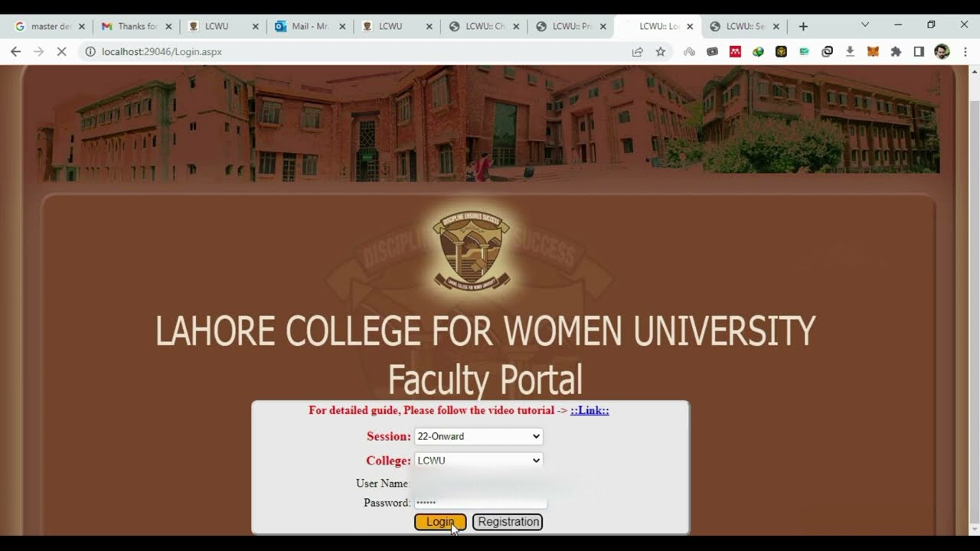Open Chrome three-dot menu
The width and height of the screenshot is (980, 551).
coord(965,51)
